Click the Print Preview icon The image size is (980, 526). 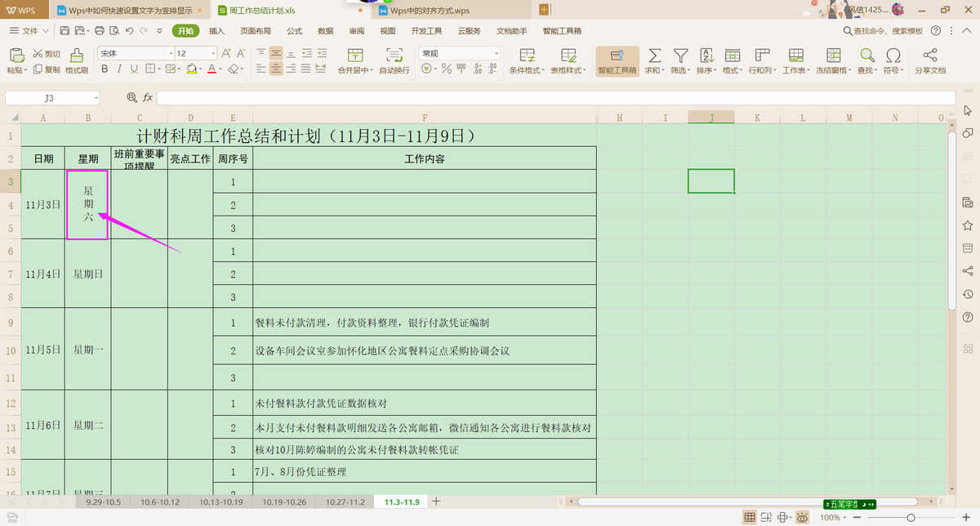pos(114,31)
